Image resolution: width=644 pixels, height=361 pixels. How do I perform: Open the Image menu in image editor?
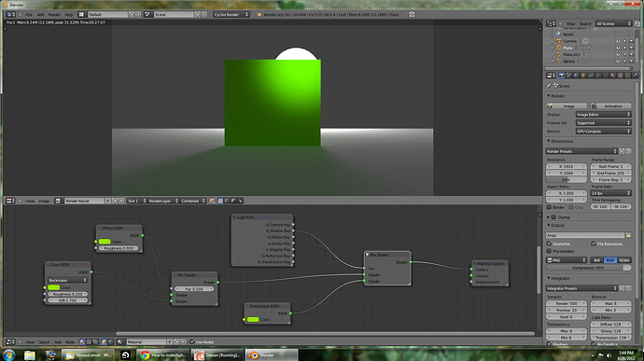tap(44, 201)
